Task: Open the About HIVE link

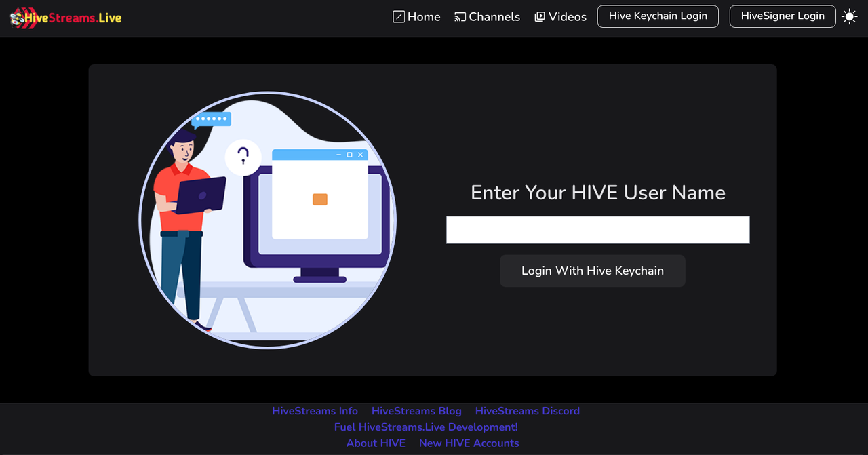Action: (x=376, y=443)
